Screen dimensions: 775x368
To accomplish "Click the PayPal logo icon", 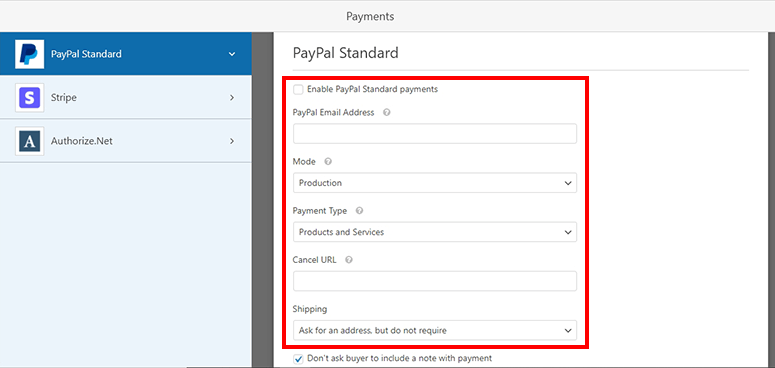I will (x=30, y=54).
